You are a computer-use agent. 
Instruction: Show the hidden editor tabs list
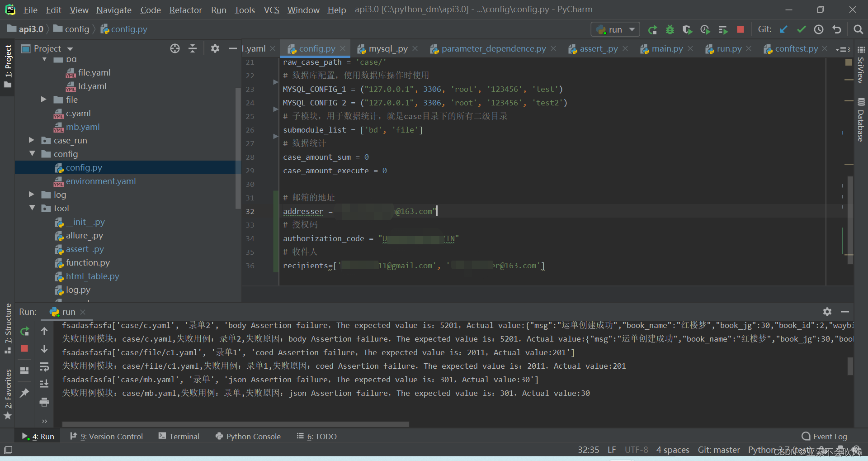click(844, 49)
